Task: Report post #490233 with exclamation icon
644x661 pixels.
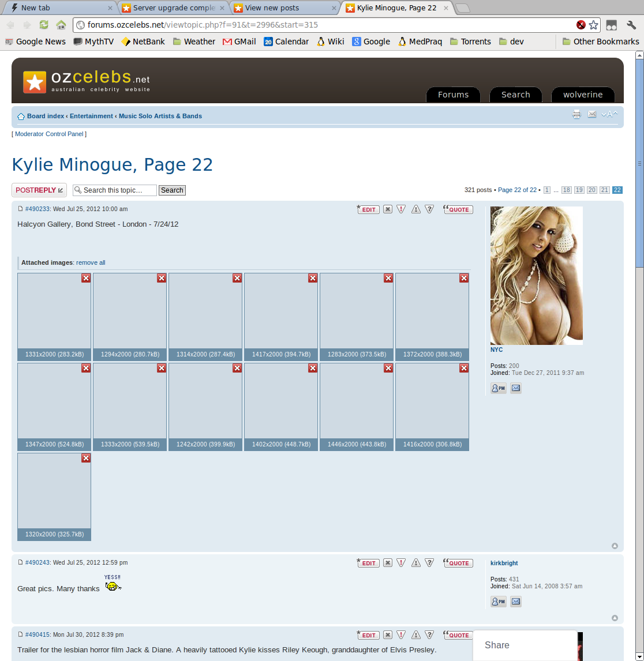Action: [x=401, y=209]
